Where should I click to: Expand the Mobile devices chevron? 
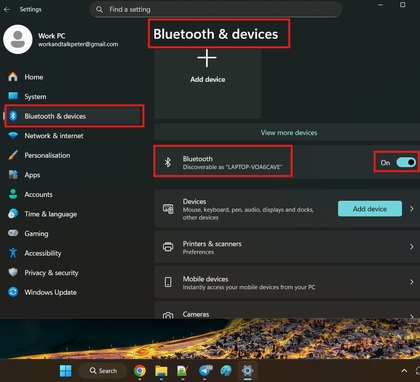412,282
